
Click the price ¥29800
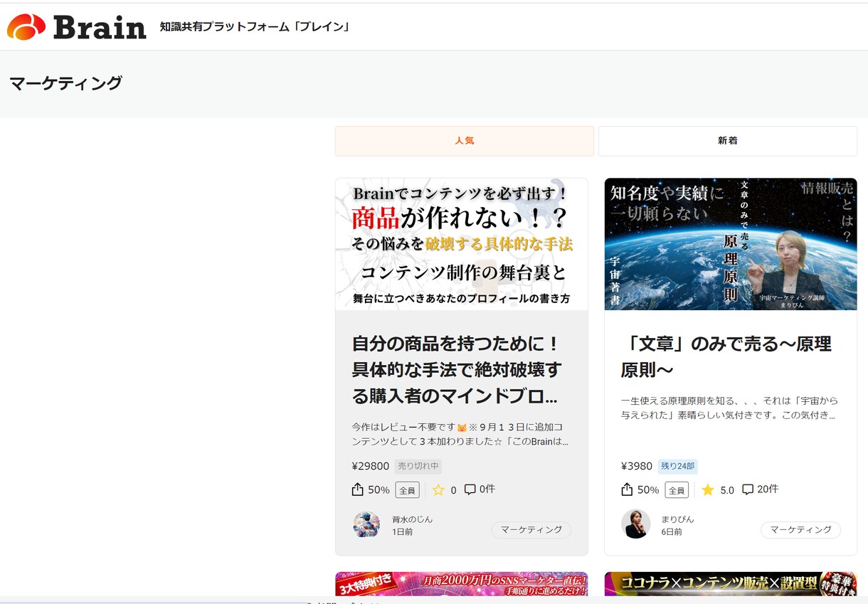pos(371,467)
